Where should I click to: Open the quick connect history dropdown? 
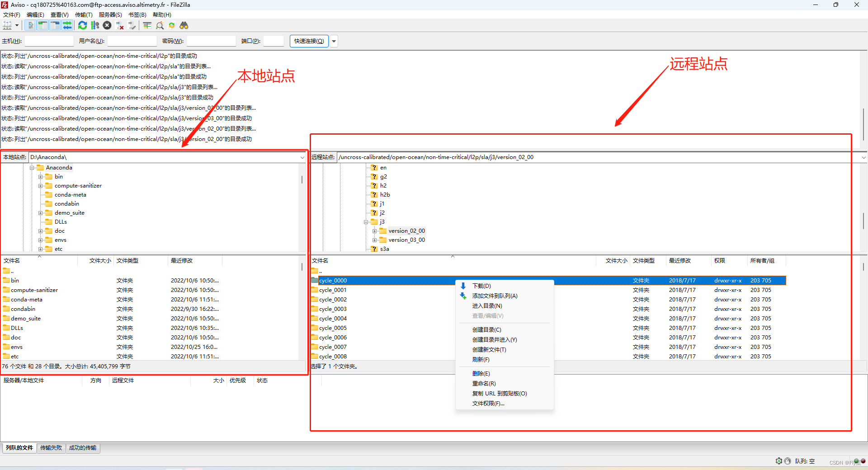point(334,41)
